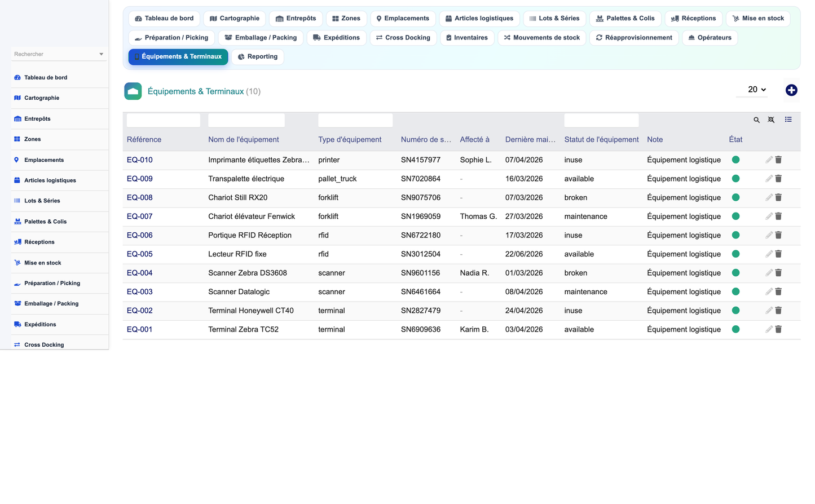Switch to Inventaires tab
The width and height of the screenshot is (815, 504).
point(467,38)
